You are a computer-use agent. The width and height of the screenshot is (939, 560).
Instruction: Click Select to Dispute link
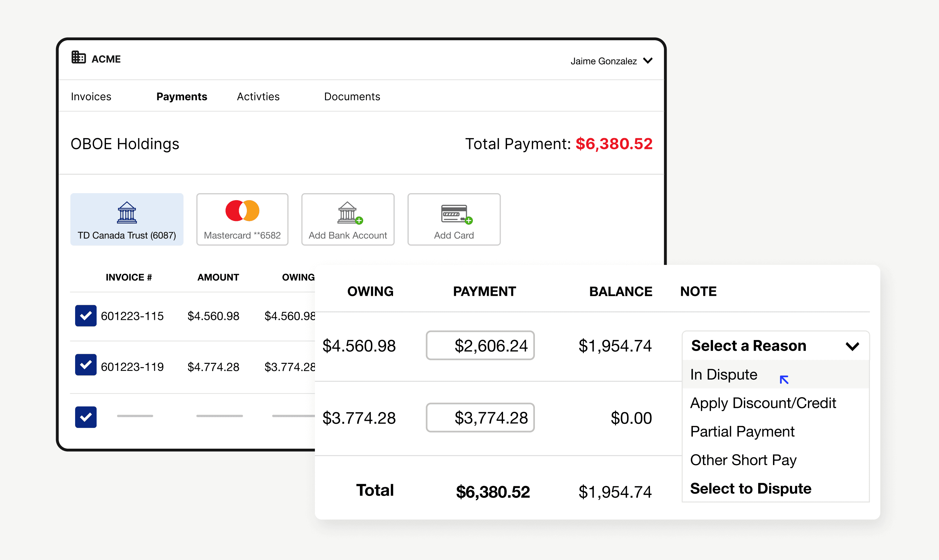750,488
